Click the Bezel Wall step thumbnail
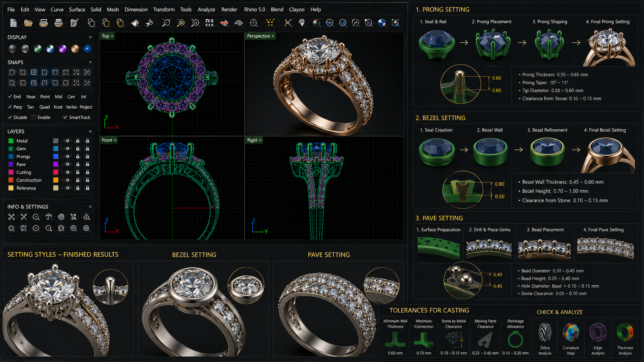644x362 pixels. point(490,151)
